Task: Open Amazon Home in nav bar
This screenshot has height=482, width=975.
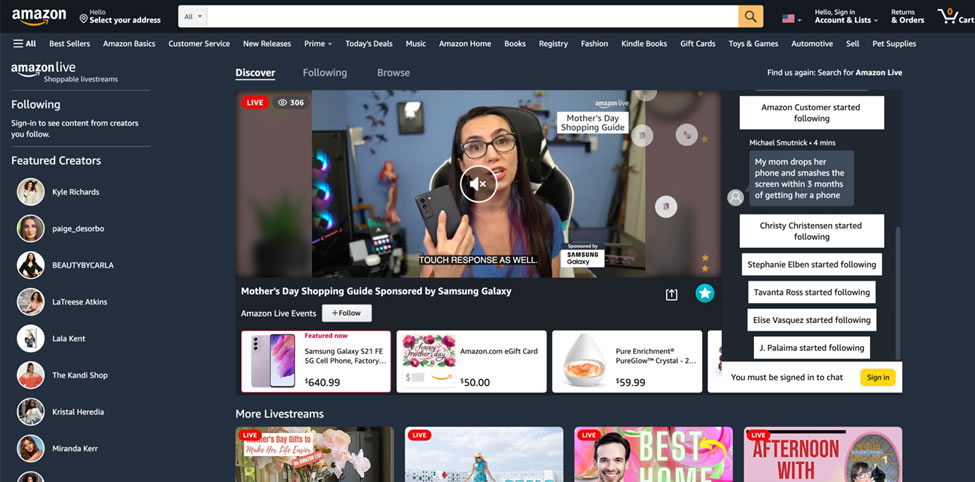Action: pos(465,44)
